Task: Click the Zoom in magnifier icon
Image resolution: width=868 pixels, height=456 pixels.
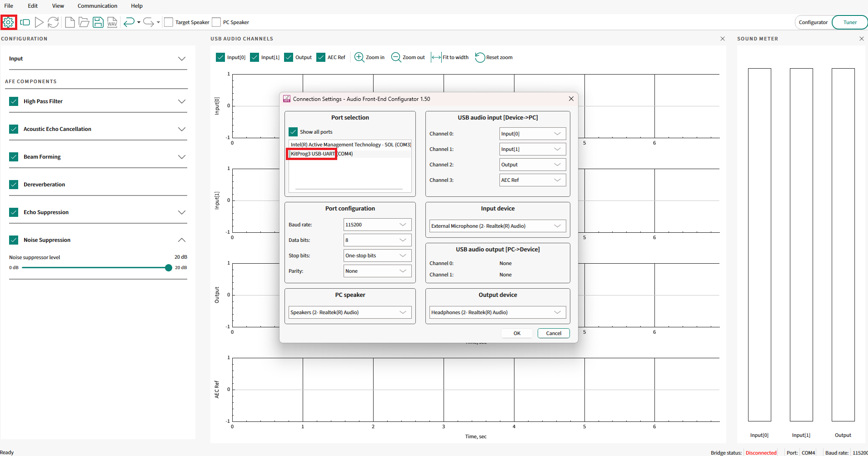Action: coord(359,57)
